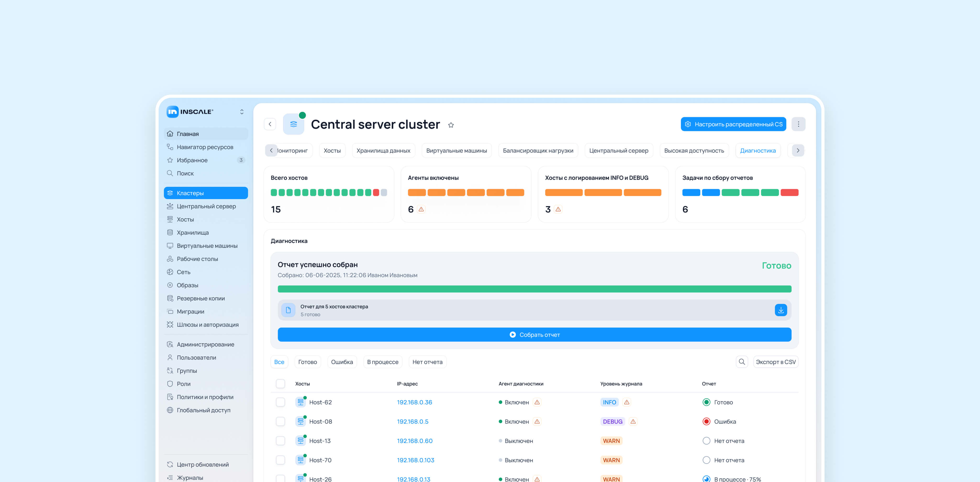Click the back arrow beside cluster icon
The image size is (980, 482).
point(270,124)
